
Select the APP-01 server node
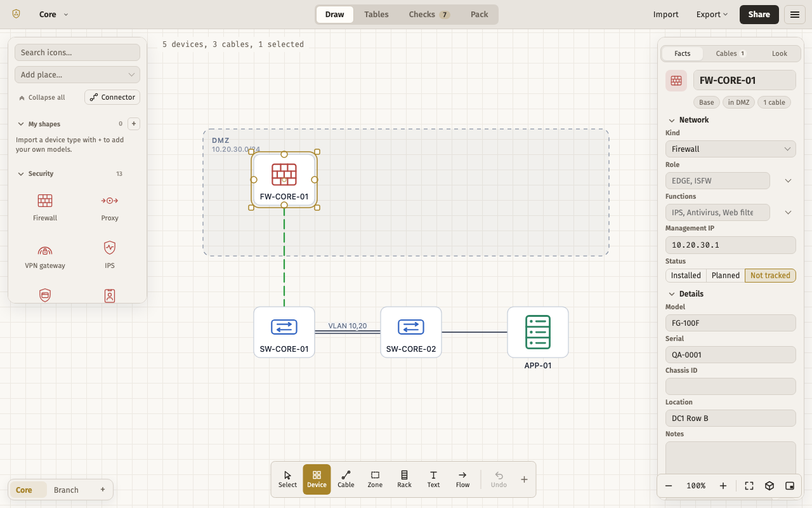coord(538,332)
